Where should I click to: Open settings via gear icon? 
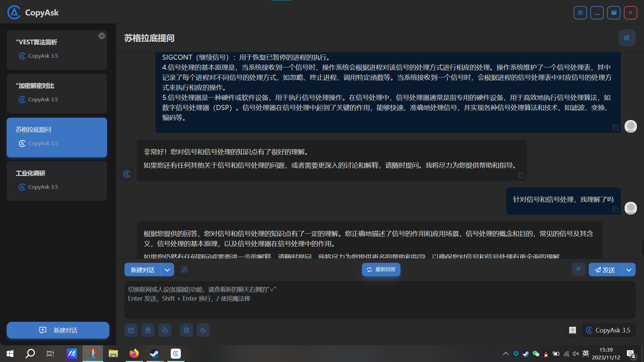click(x=186, y=330)
